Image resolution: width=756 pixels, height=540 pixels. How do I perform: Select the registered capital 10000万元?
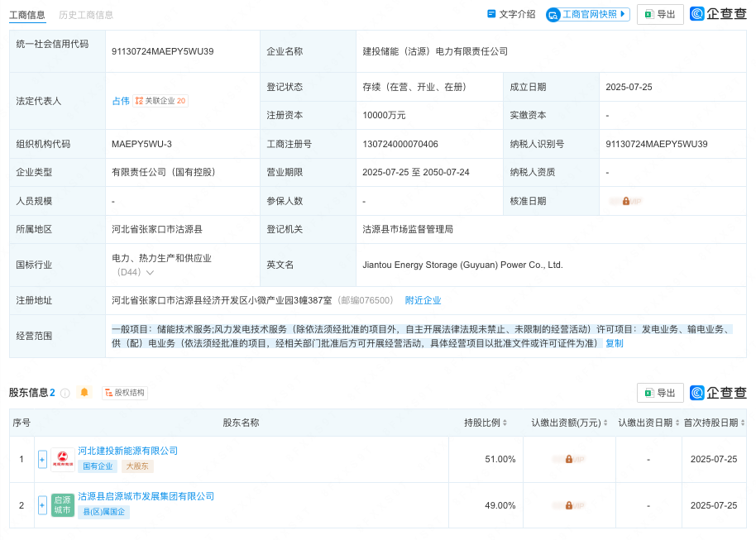[384, 115]
